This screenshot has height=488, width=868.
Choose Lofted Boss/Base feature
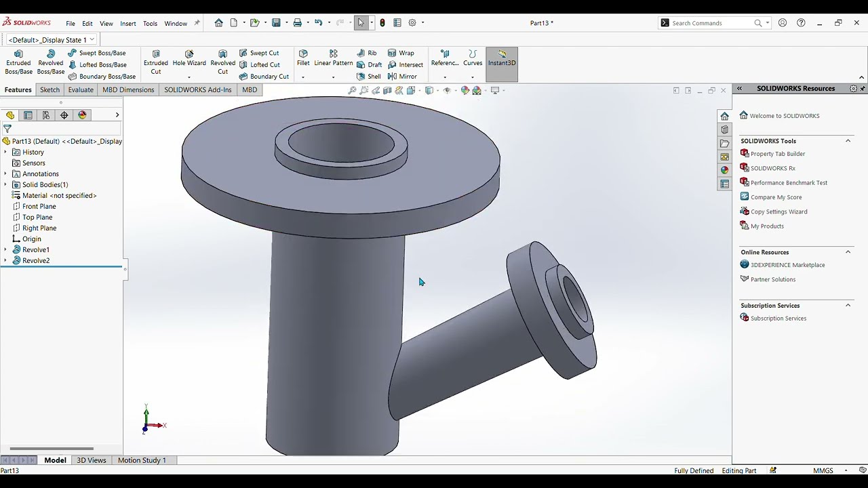coord(97,64)
